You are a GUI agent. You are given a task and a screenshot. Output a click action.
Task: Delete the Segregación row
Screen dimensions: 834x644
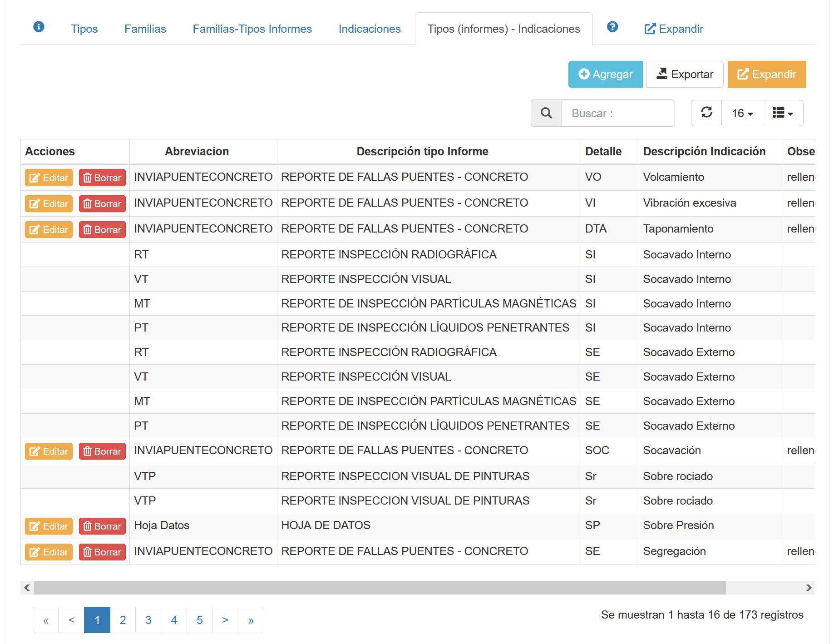(x=102, y=552)
